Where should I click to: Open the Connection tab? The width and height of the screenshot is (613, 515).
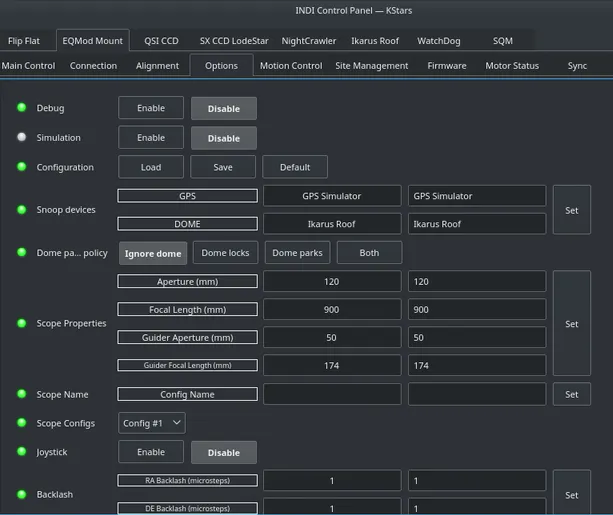(x=93, y=66)
